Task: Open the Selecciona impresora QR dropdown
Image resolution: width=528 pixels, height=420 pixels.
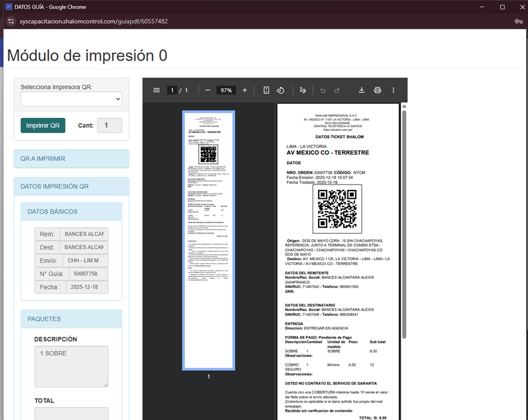Action: tap(71, 100)
